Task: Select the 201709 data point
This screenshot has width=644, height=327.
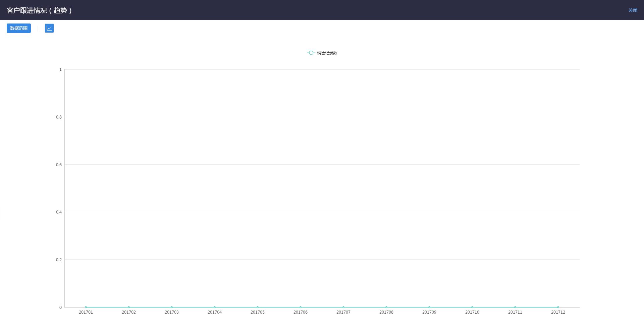Action: (429, 307)
